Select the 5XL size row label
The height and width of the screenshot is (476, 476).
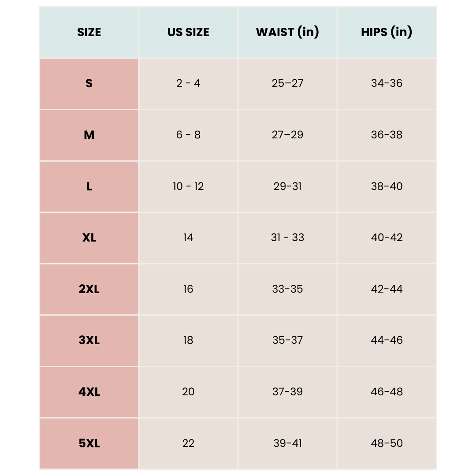89,443
